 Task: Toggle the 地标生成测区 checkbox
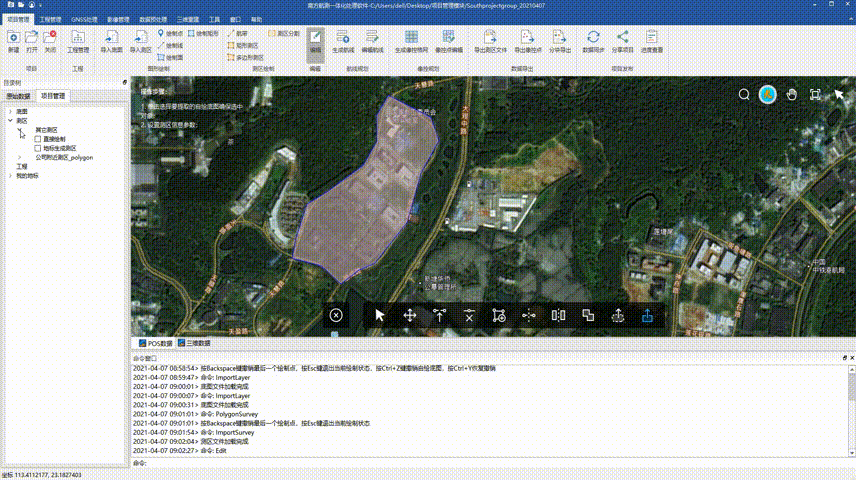point(38,148)
